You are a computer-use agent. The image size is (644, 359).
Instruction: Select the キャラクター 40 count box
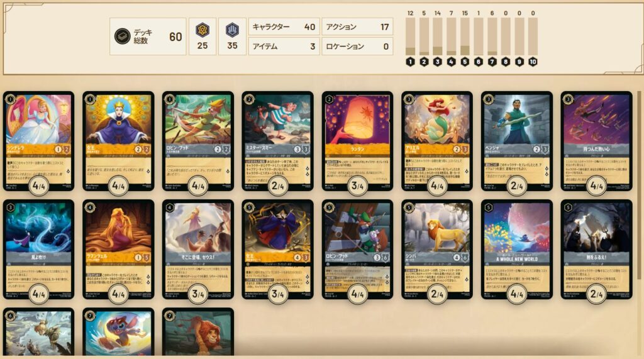click(284, 26)
